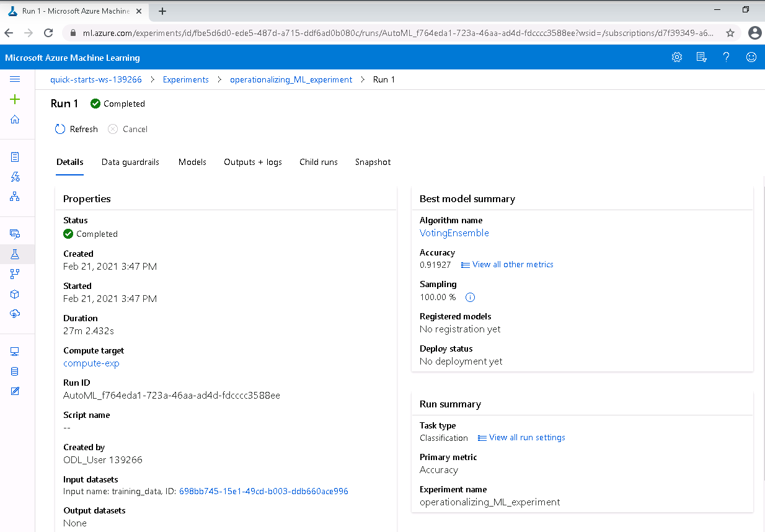
Task: Open the Models cube icon in sidebar
Action: click(x=15, y=293)
